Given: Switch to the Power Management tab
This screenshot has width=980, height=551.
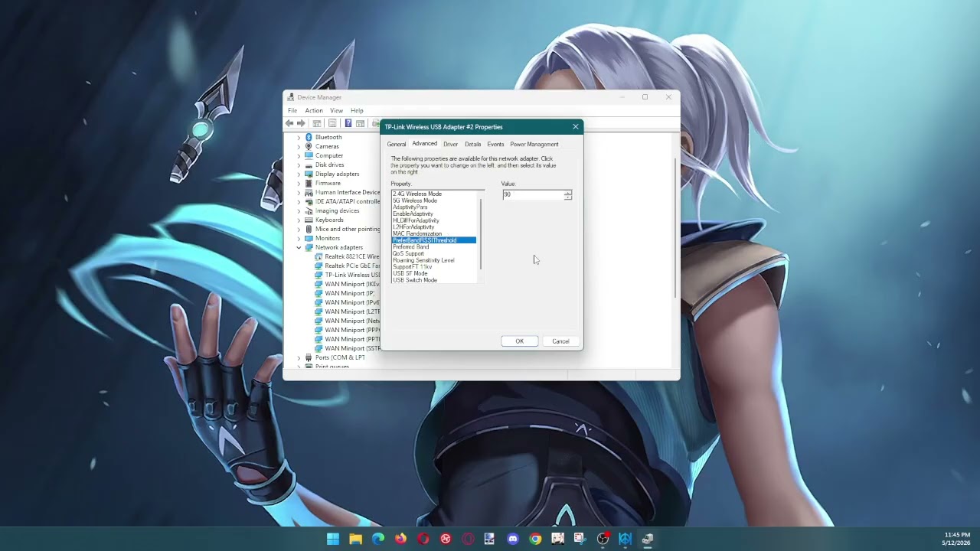Looking at the screenshot, I should point(534,144).
